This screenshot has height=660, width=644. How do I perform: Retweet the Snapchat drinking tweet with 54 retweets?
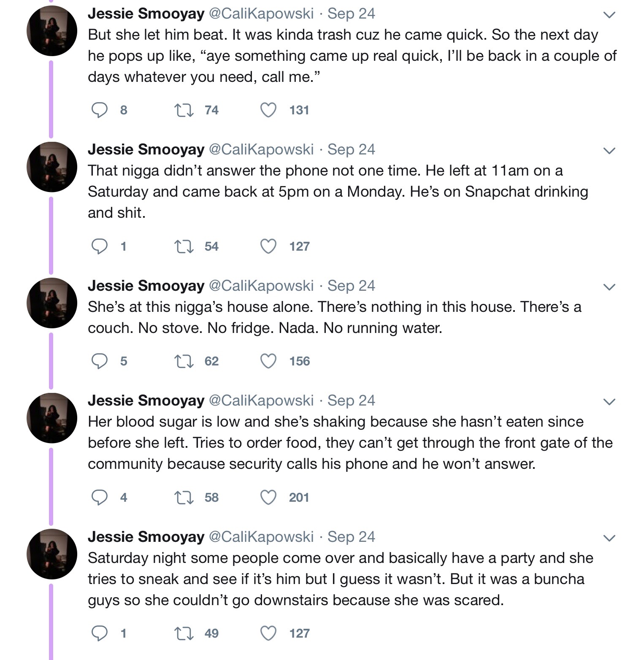tap(184, 246)
